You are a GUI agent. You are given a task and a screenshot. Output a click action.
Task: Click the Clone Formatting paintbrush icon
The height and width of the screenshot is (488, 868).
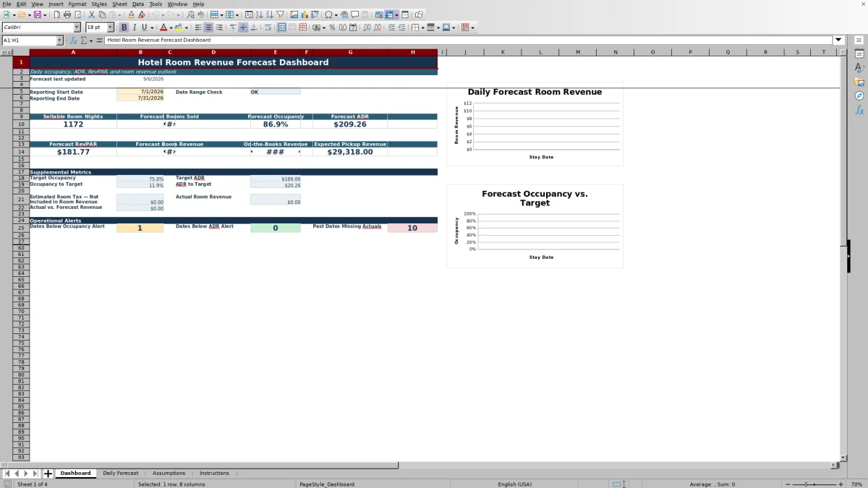click(131, 14)
